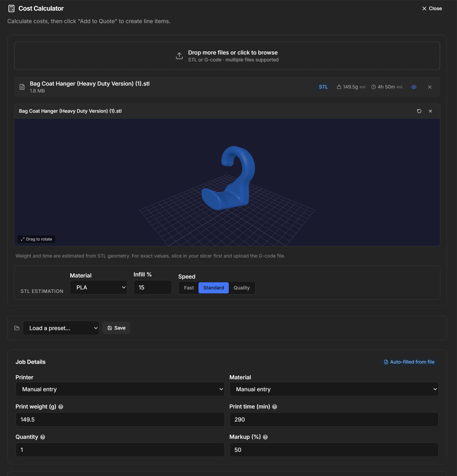Viewport: 457px width, 476px height.
Task: Select the Quality print speed
Action: (242, 288)
